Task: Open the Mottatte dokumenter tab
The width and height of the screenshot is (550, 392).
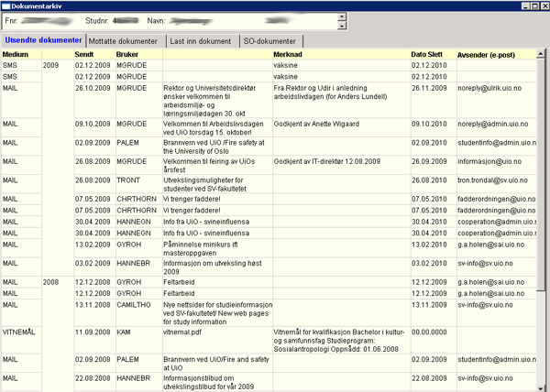Action: [123, 41]
